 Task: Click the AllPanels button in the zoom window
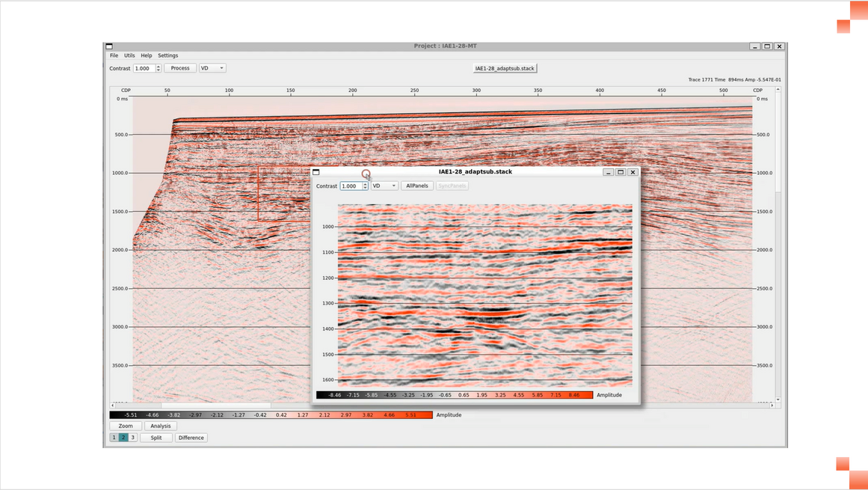click(416, 186)
